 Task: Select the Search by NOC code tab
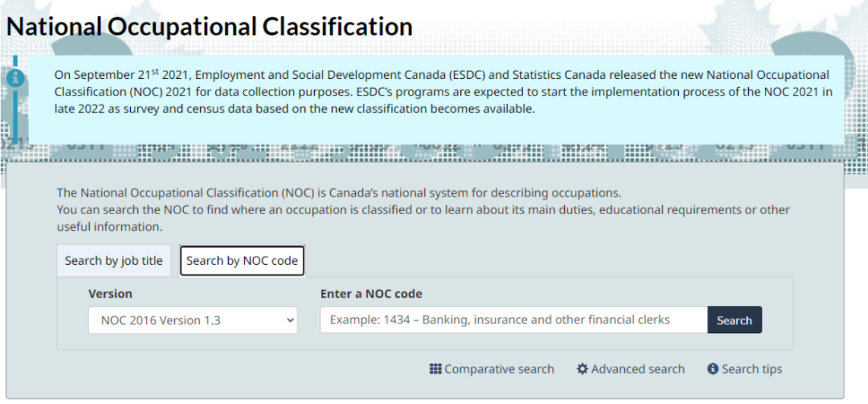point(242,261)
